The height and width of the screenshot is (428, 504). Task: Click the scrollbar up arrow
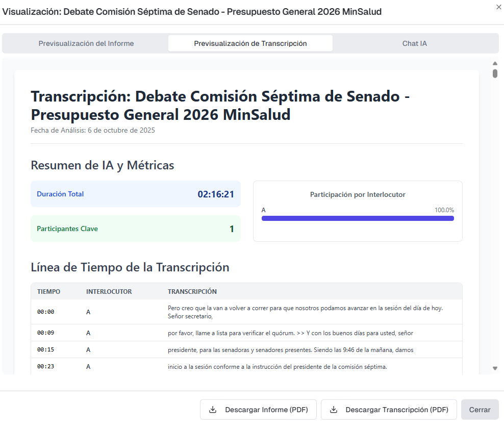tap(494, 63)
